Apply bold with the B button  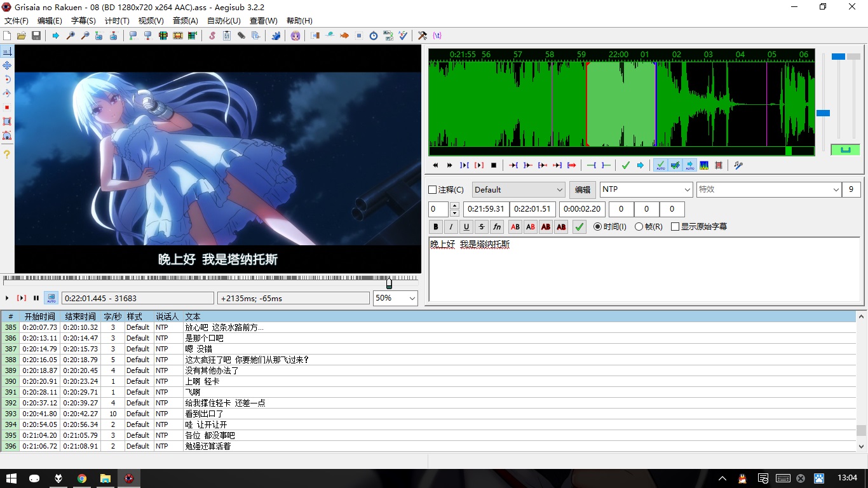coord(436,227)
